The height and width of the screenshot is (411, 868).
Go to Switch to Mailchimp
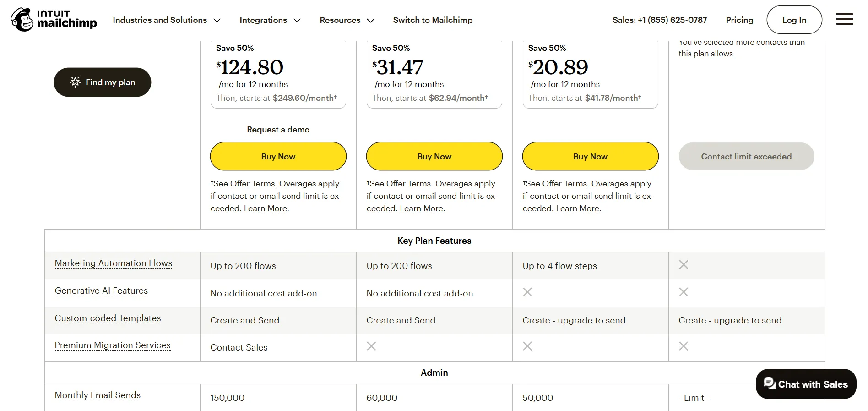click(x=433, y=20)
